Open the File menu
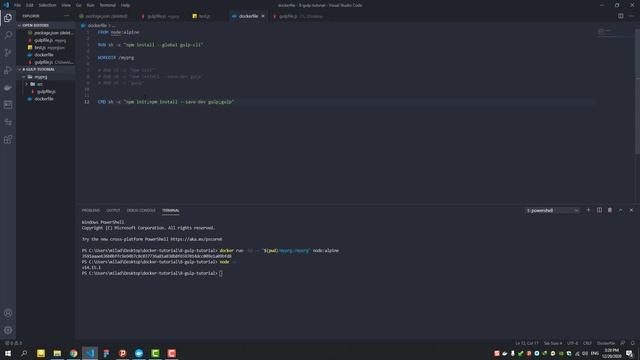Screen dimensions: 640x360 [18, 5]
